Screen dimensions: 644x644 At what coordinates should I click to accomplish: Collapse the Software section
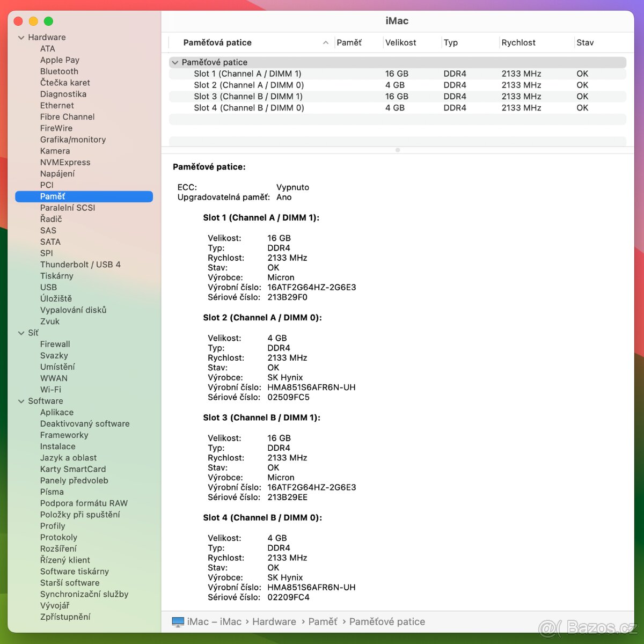point(21,401)
